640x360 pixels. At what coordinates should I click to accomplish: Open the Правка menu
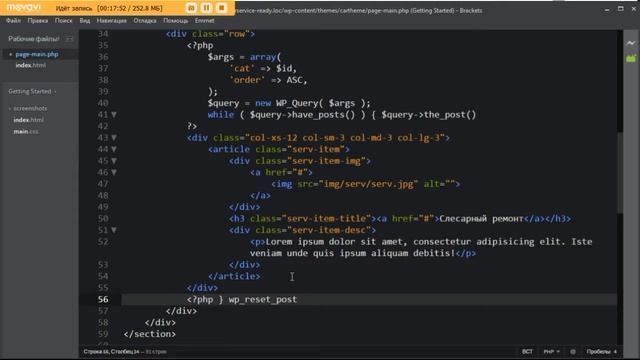click(38, 20)
